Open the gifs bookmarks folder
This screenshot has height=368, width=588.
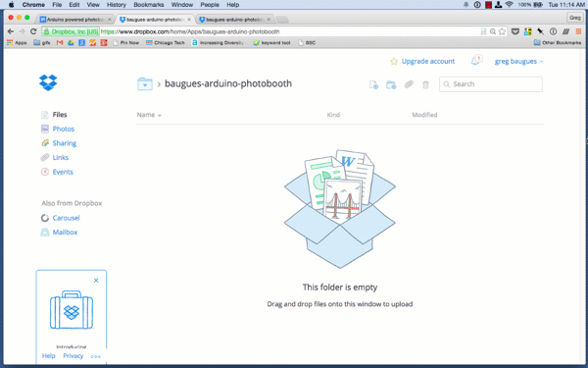click(x=41, y=43)
